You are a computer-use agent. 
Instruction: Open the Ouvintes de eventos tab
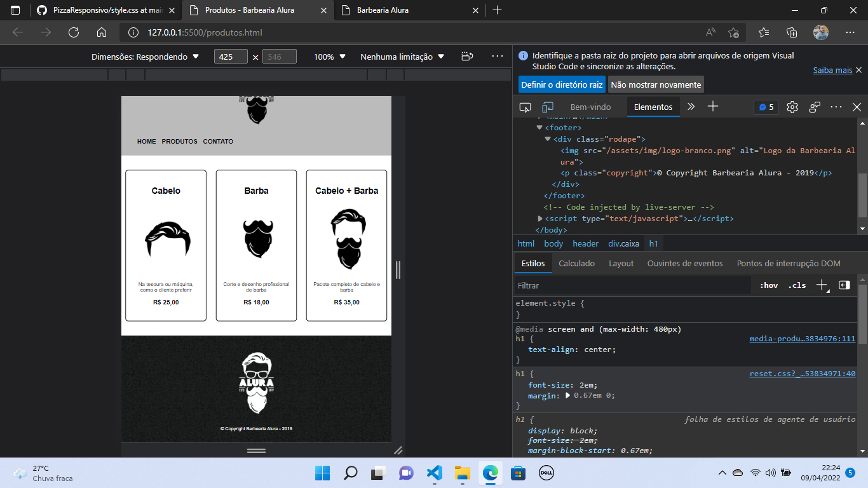point(685,263)
